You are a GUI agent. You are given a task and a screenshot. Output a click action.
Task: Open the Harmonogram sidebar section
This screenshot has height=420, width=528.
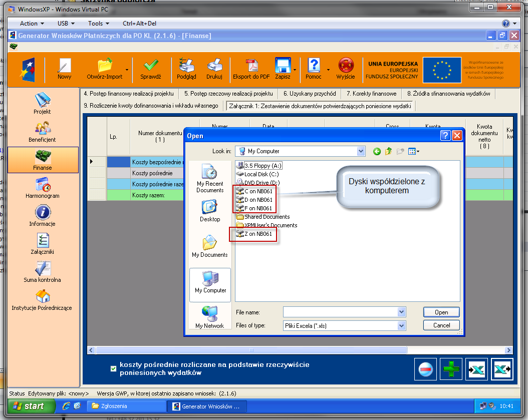pyautogui.click(x=43, y=188)
